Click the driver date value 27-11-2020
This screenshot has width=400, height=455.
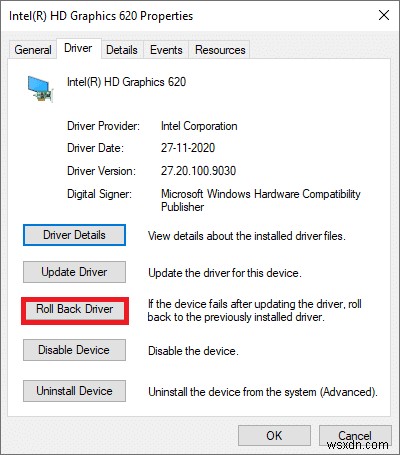[x=188, y=148]
